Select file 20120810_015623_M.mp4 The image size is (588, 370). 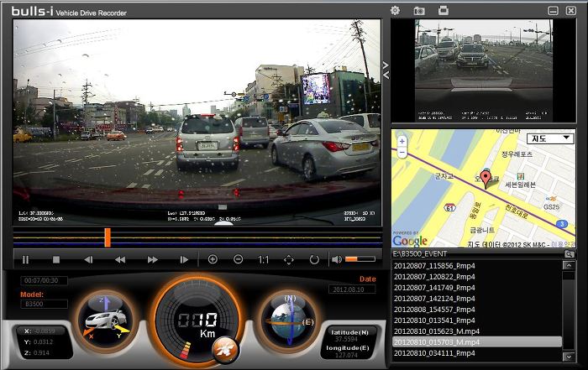pos(476,331)
